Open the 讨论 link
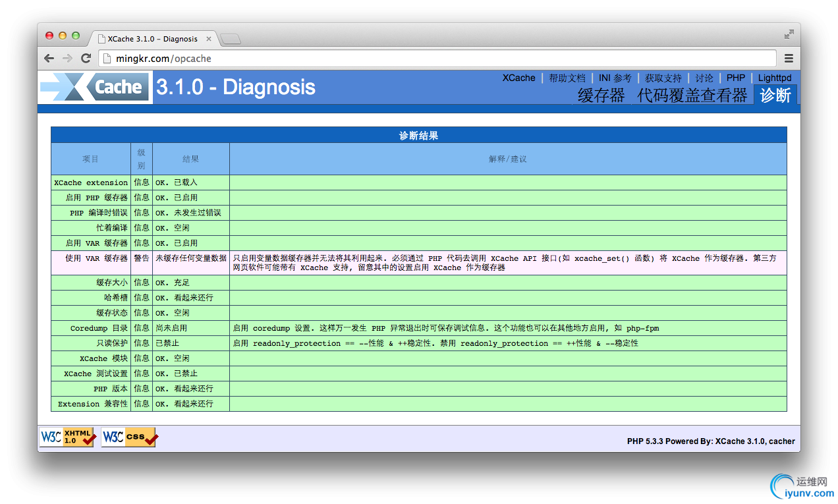This screenshot has height=504, width=838. tap(704, 78)
